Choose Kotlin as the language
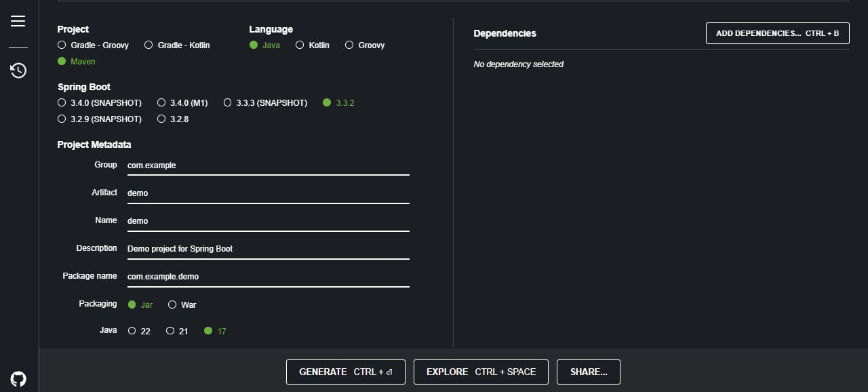 pyautogui.click(x=300, y=45)
